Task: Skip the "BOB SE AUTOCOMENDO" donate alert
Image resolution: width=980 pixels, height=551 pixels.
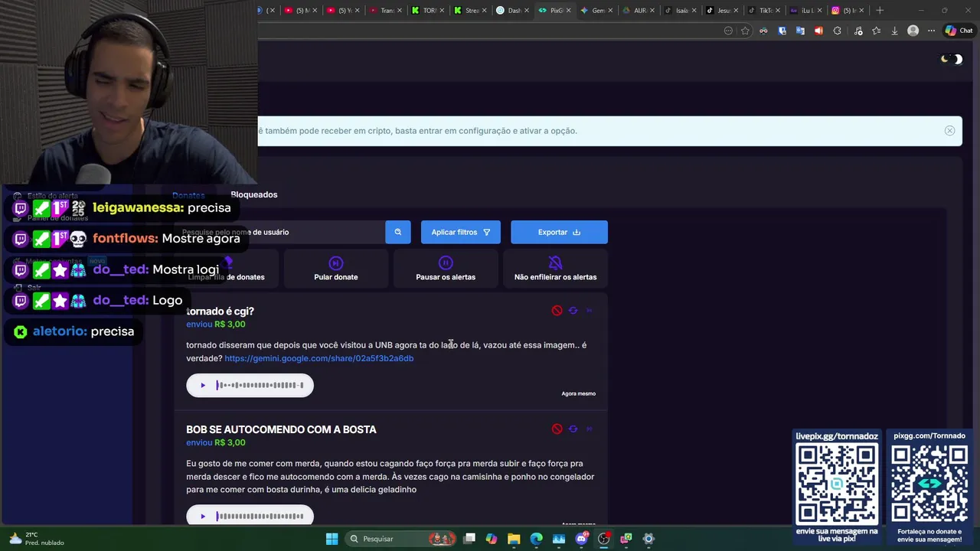Action: point(589,429)
